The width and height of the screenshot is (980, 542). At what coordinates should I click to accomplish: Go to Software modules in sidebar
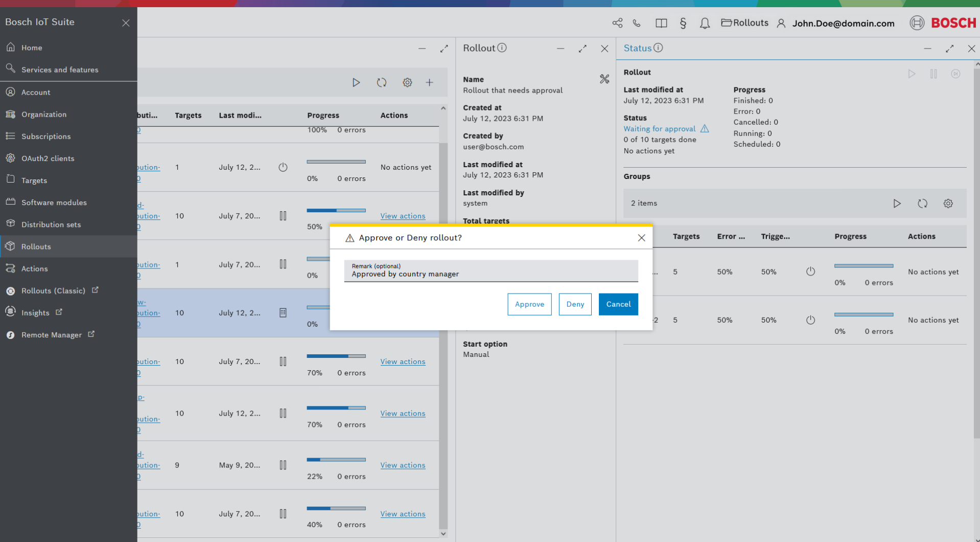tap(54, 202)
